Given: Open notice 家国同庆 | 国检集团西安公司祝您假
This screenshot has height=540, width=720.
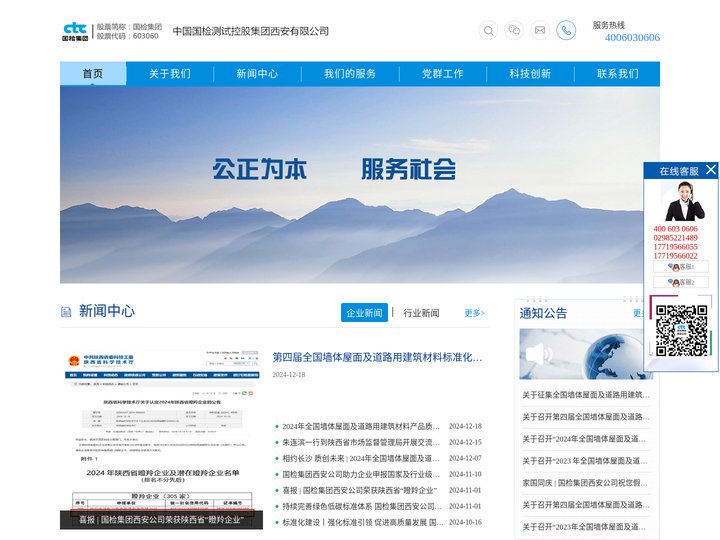Looking at the screenshot, I should pos(585,483).
